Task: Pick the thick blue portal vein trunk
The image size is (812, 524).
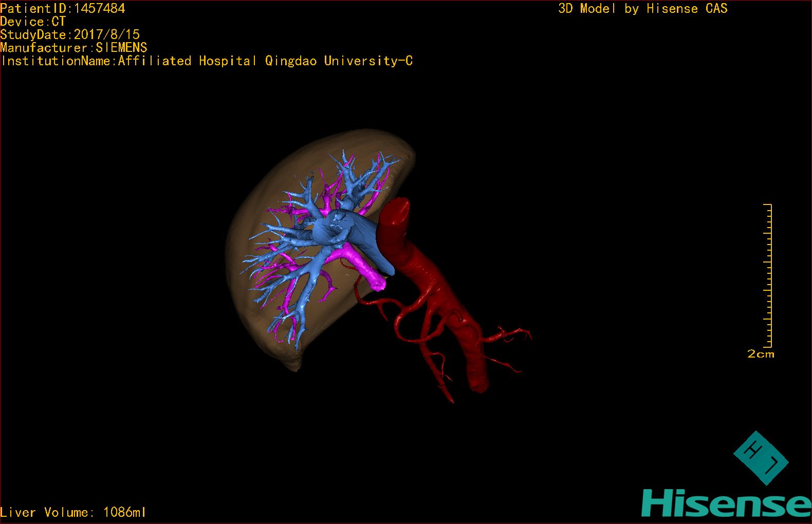Action: [360, 234]
